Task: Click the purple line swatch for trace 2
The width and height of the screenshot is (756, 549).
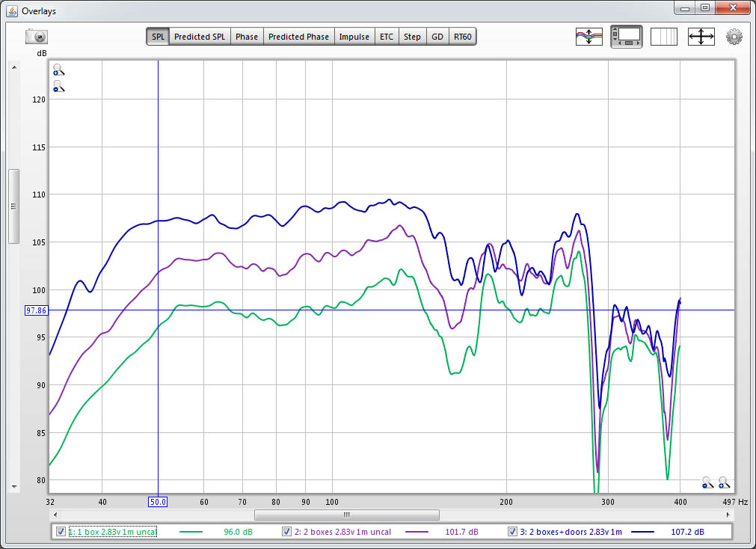Action: tap(417, 532)
